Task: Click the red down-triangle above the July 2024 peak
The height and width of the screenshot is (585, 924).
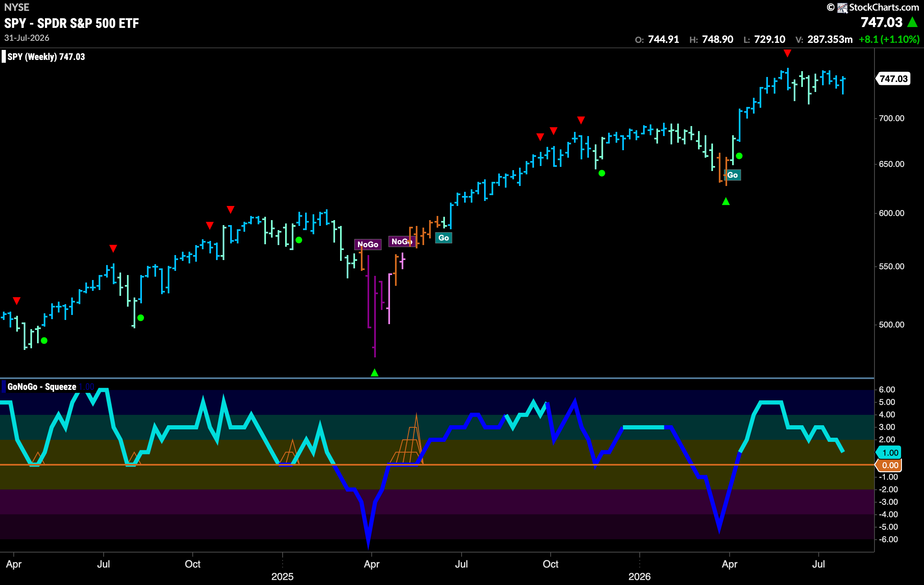Action: (x=113, y=249)
